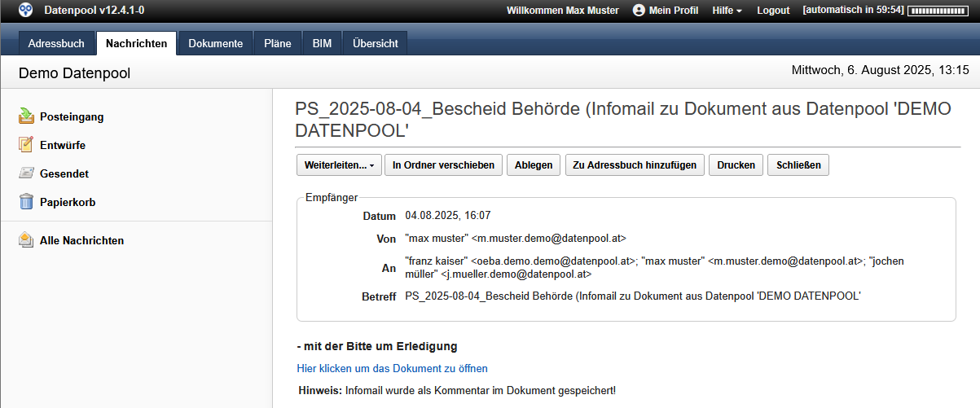
Task: Click the Alle Nachrichten envelope icon
Action: [x=26, y=240]
